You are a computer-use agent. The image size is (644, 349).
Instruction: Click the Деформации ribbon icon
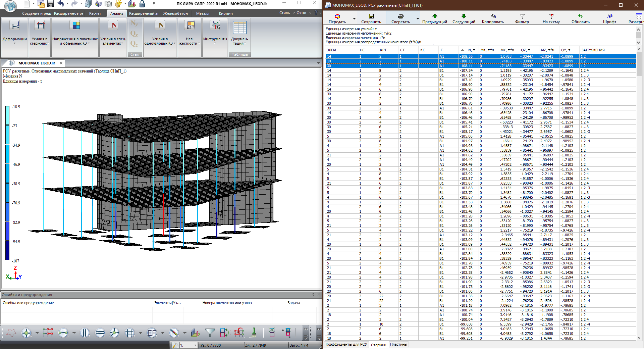click(15, 26)
